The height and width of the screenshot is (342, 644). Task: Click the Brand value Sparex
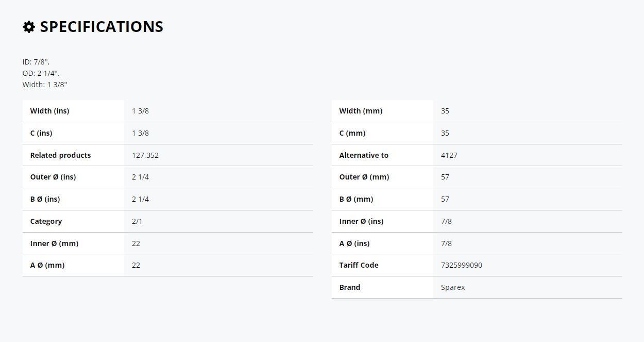(453, 287)
